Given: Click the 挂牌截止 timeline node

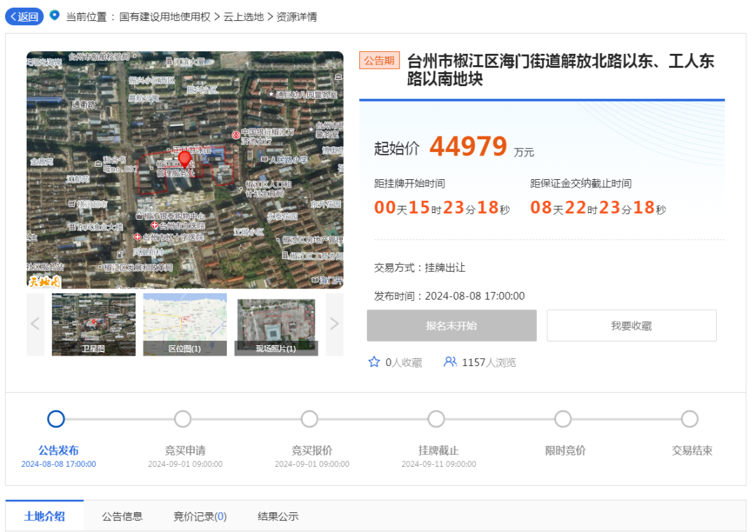Looking at the screenshot, I should (x=436, y=419).
